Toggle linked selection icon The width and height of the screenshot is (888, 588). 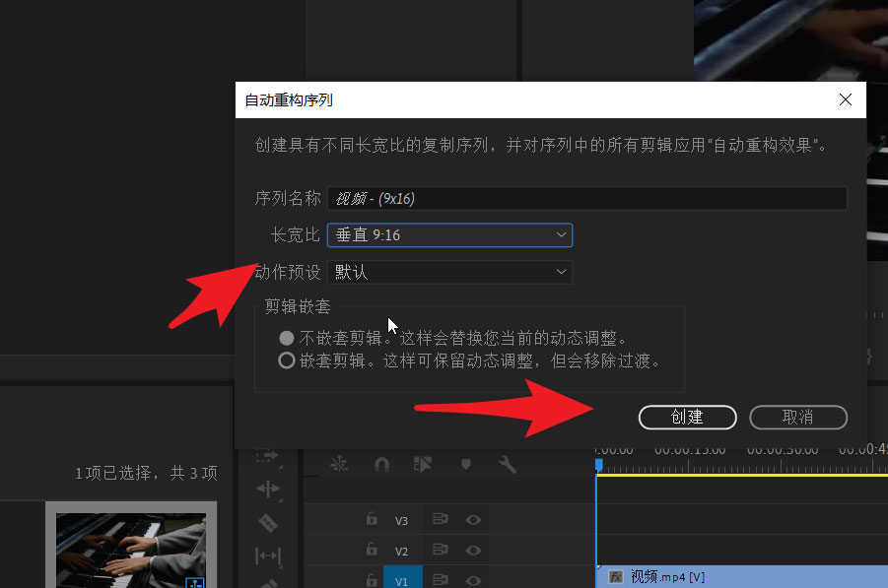tap(423, 465)
